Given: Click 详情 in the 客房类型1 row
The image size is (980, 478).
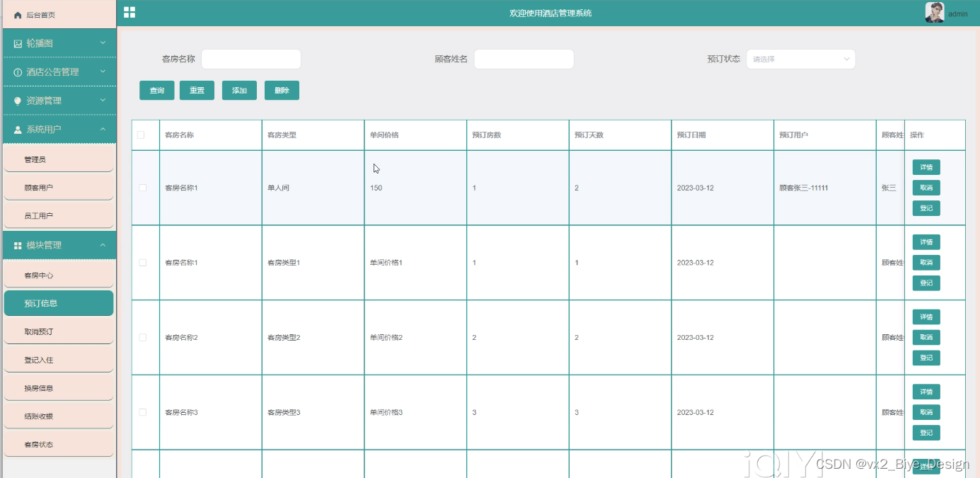Looking at the screenshot, I should [x=926, y=242].
